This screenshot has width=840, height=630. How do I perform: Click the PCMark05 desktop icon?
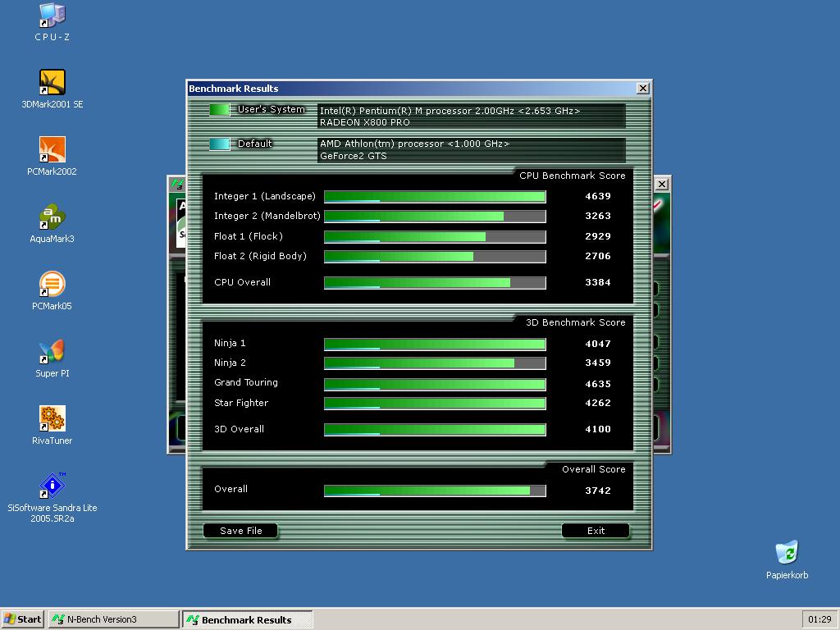[52, 285]
